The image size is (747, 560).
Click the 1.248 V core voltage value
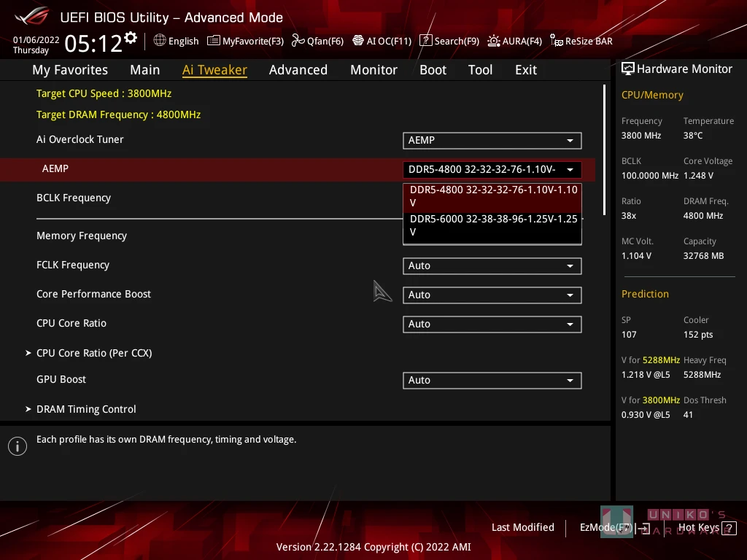tap(698, 175)
